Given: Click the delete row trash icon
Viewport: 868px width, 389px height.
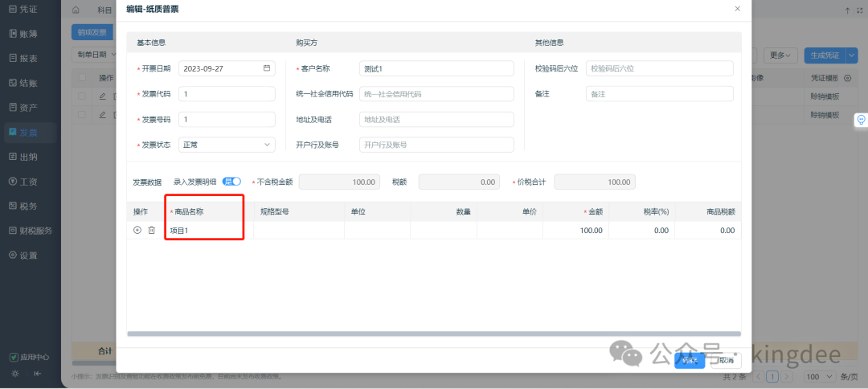Looking at the screenshot, I should (x=151, y=231).
